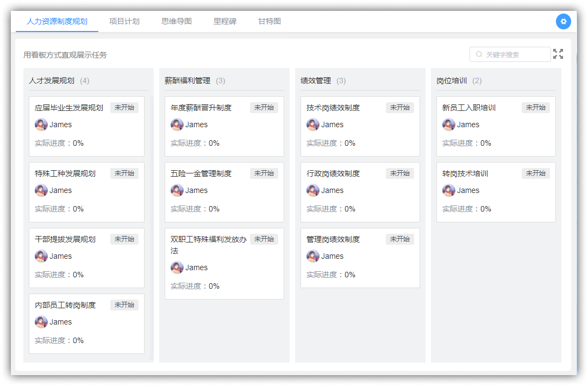Open the 应届毕业生发展规划 task title

point(69,108)
